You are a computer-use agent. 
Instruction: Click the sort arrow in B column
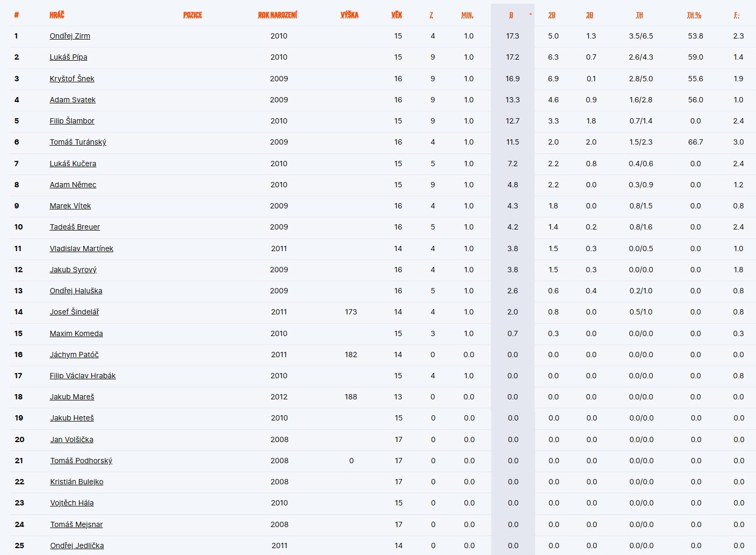coord(530,15)
